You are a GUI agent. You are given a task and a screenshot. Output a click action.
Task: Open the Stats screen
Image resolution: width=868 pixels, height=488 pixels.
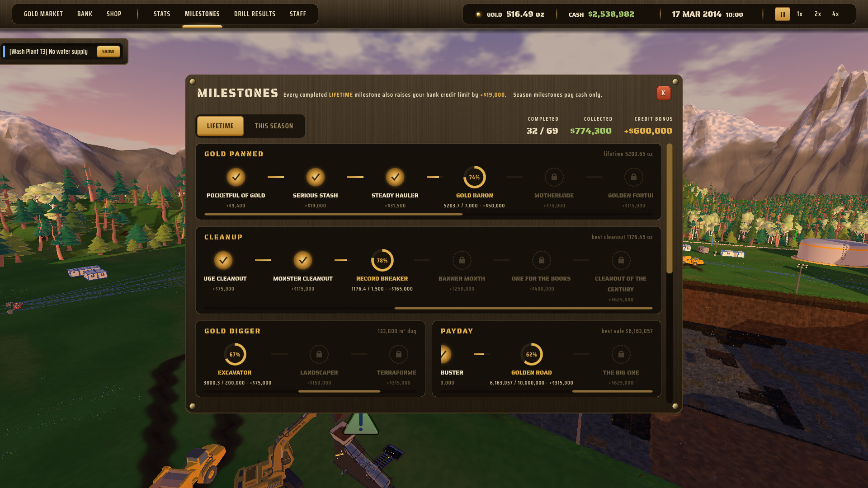pos(162,14)
